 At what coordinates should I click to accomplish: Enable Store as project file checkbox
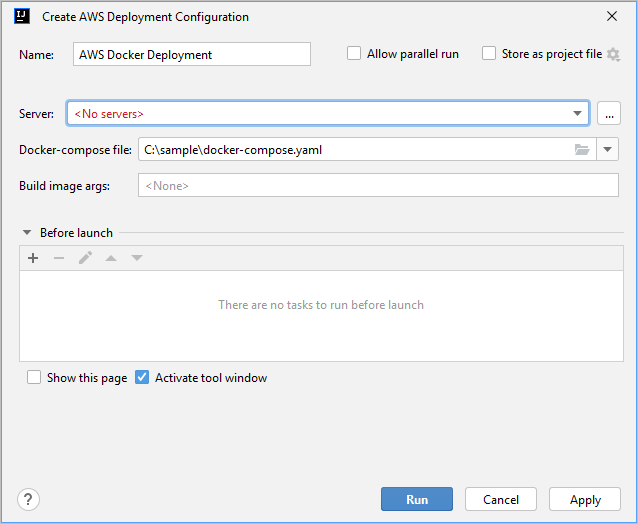click(x=489, y=53)
